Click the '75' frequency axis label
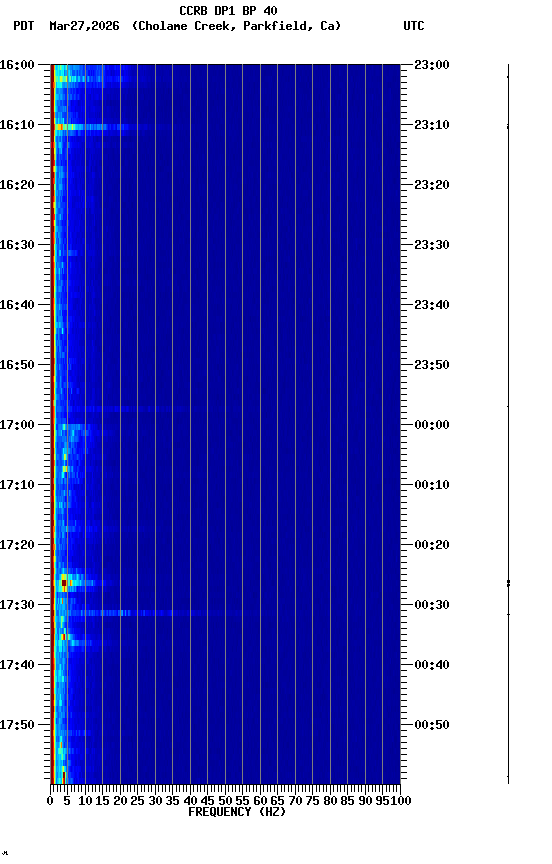Viewport: 552px width, 864px height. pos(312,801)
